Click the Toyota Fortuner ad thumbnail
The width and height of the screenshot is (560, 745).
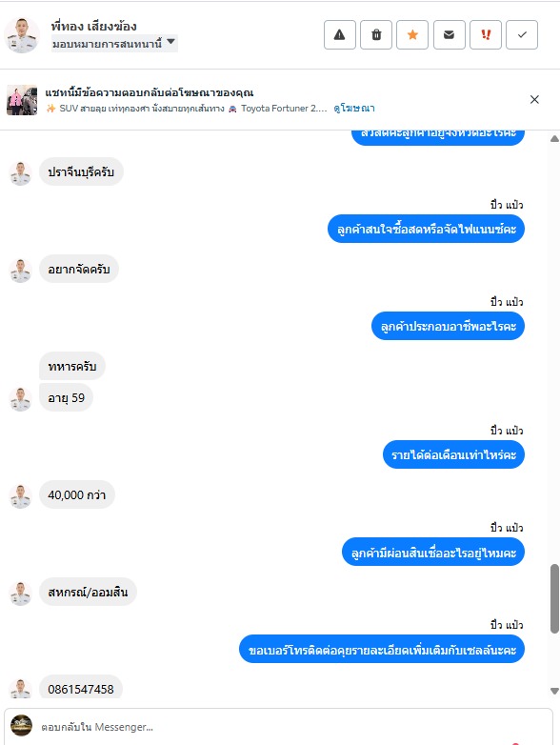(22, 100)
